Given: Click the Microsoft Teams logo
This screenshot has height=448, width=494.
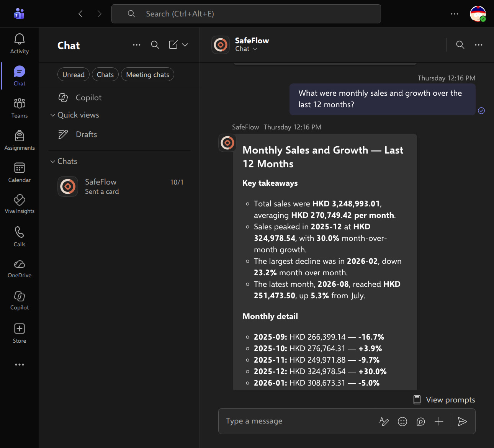Looking at the screenshot, I should 19,14.
